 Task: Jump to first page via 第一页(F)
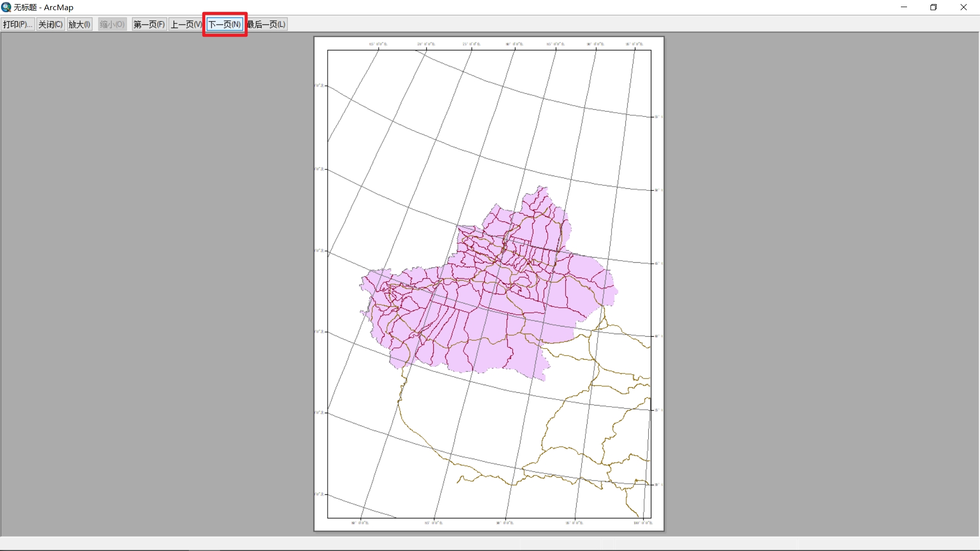(149, 24)
